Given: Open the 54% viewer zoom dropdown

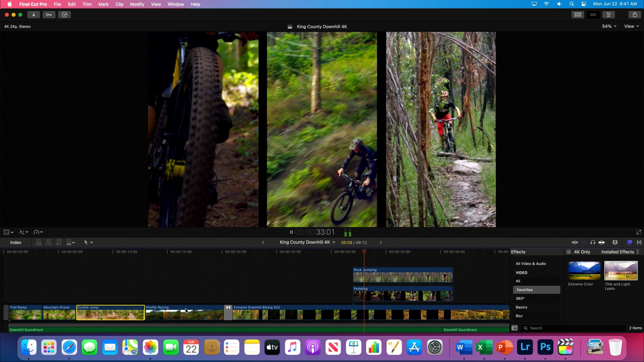Looking at the screenshot, I should 608,26.
